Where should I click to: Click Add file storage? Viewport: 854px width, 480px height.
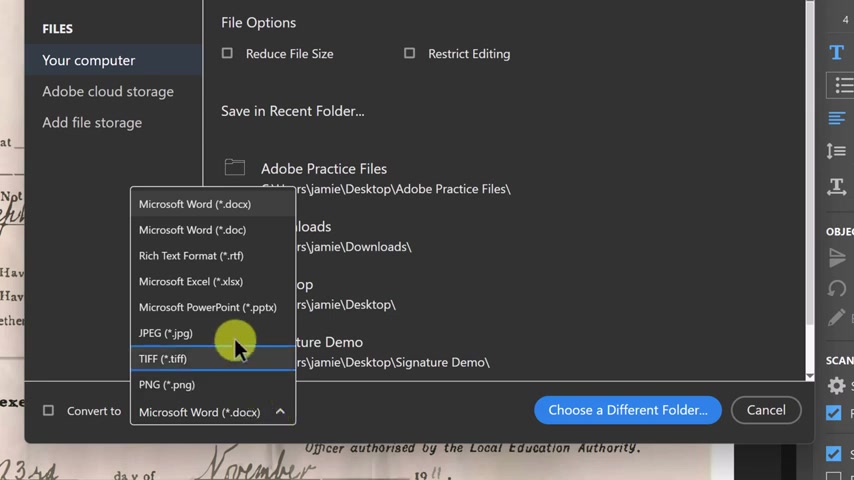pyautogui.click(x=92, y=123)
